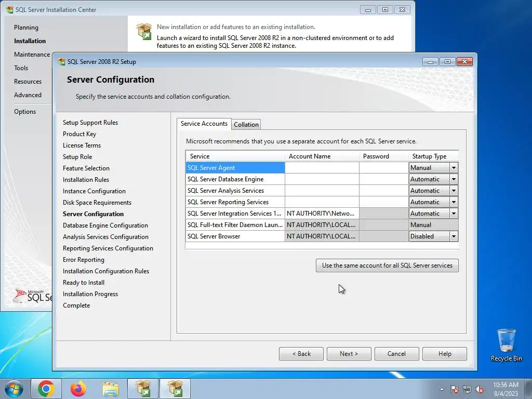Click New installation or add features link

236,27
